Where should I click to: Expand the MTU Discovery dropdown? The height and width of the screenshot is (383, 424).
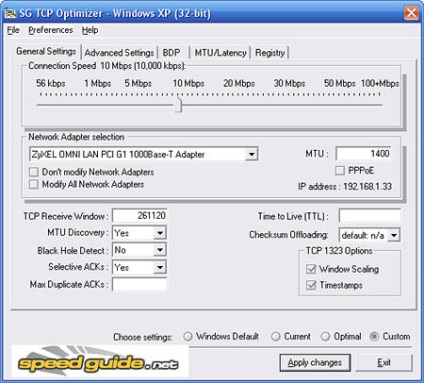point(160,233)
